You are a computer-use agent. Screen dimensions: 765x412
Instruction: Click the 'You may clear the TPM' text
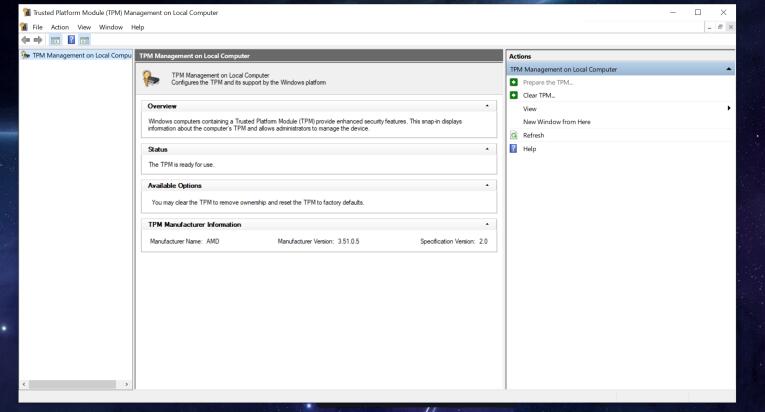click(258, 202)
